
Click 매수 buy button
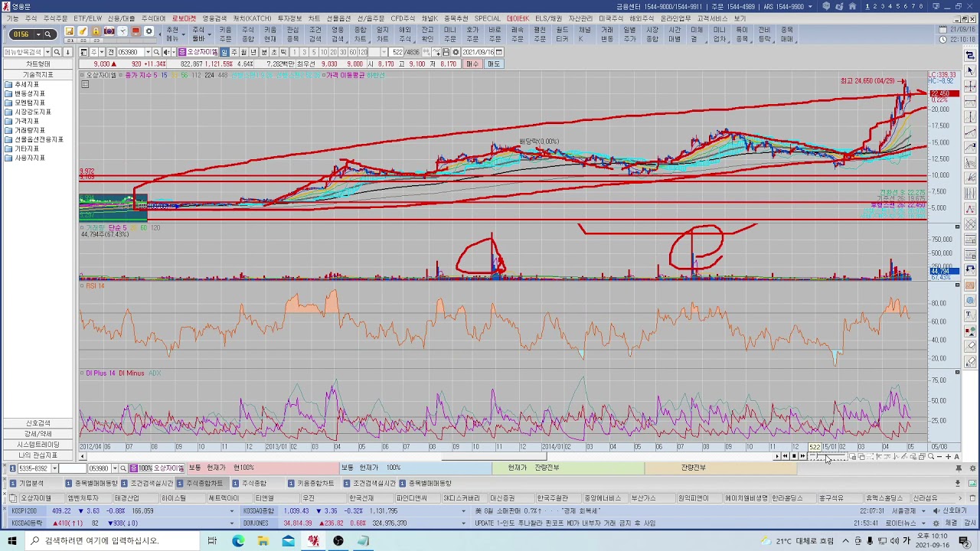[x=472, y=64]
